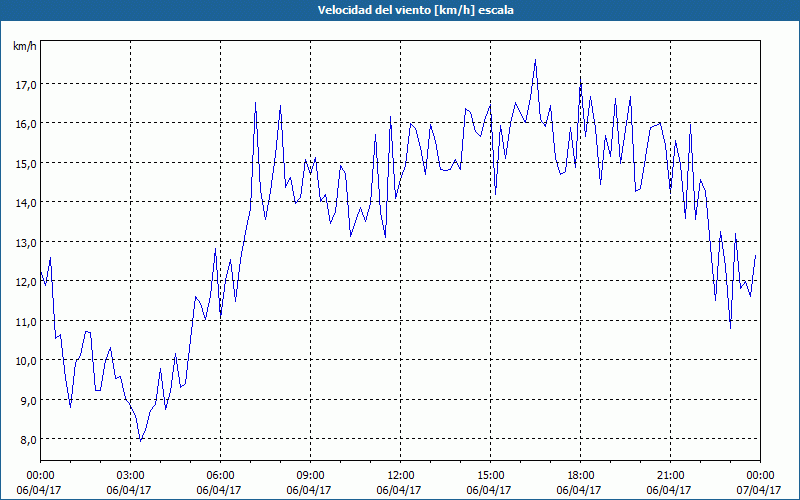The height and width of the screenshot is (500, 800).
Task: Click the title 'Velocidad del viento [km/h] escala'
Action: 415,10
